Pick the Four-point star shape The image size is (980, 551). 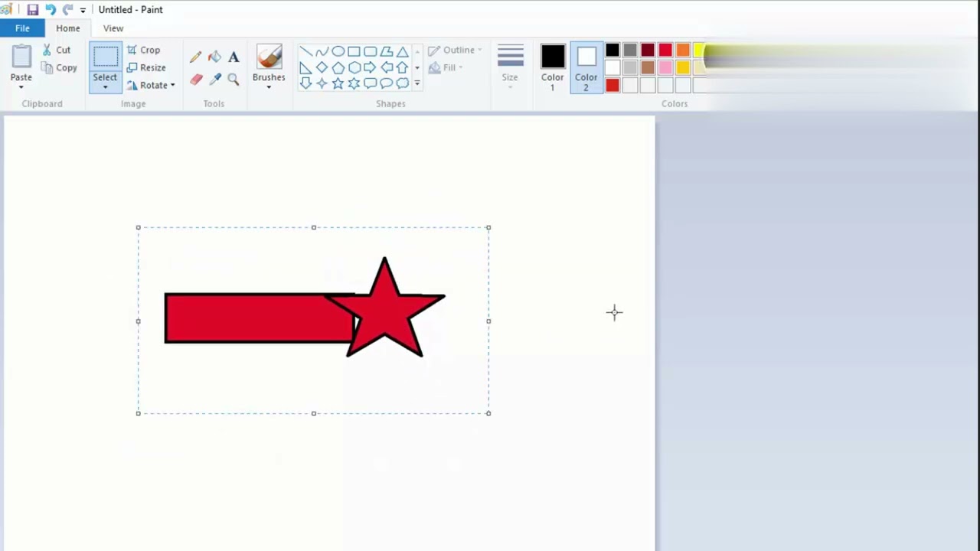(322, 83)
